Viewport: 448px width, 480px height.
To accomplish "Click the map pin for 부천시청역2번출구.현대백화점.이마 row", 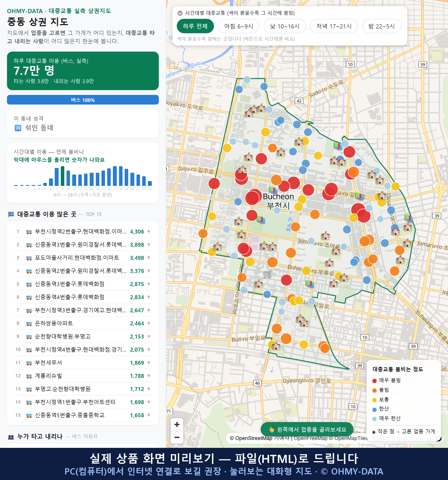I will pos(149,232).
